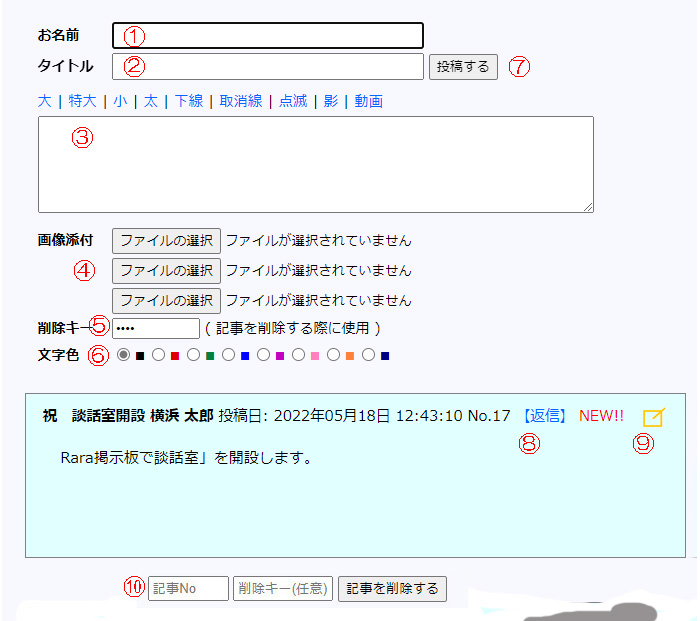
Task: Open third ファイルの選択 file chooser button
Action: [167, 300]
